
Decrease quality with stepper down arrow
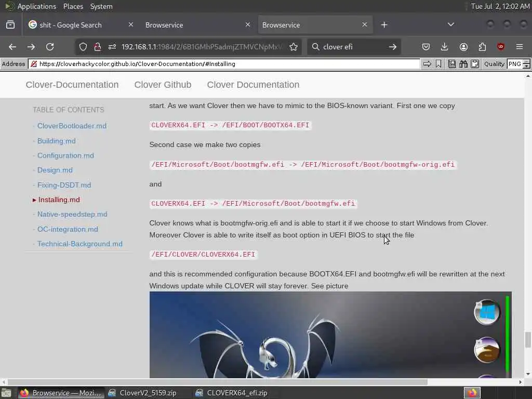(x=526, y=66)
